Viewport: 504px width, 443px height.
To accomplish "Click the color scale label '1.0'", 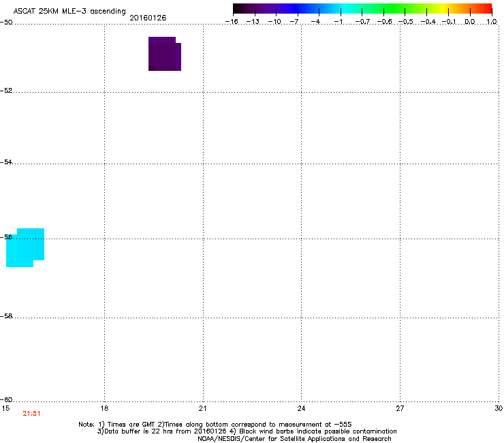I will 492,22.
